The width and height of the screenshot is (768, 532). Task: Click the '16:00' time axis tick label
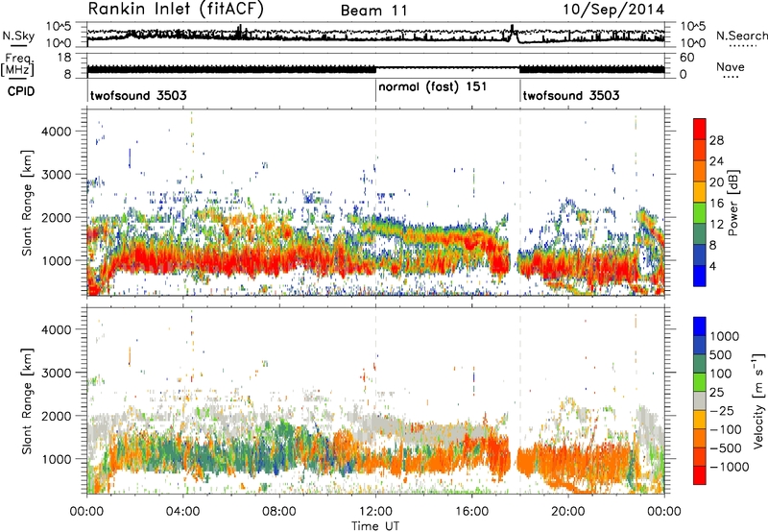(x=471, y=512)
